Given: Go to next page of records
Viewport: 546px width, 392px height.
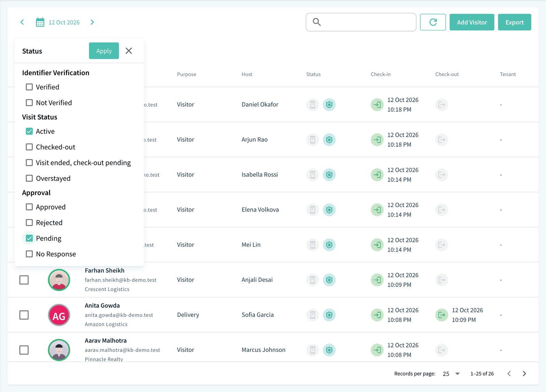Looking at the screenshot, I should tap(524, 374).
